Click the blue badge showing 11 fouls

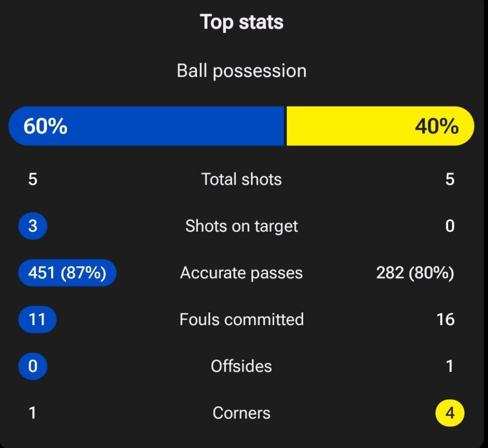coord(38,319)
